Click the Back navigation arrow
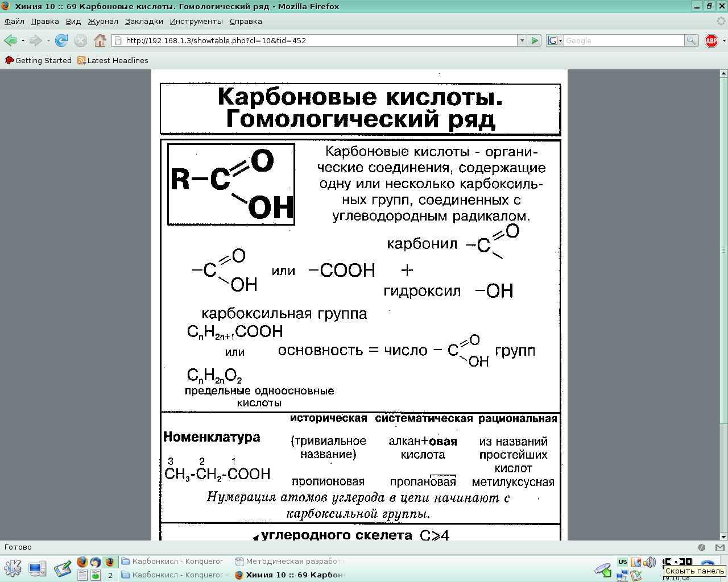The height and width of the screenshot is (582, 728). click(10, 40)
